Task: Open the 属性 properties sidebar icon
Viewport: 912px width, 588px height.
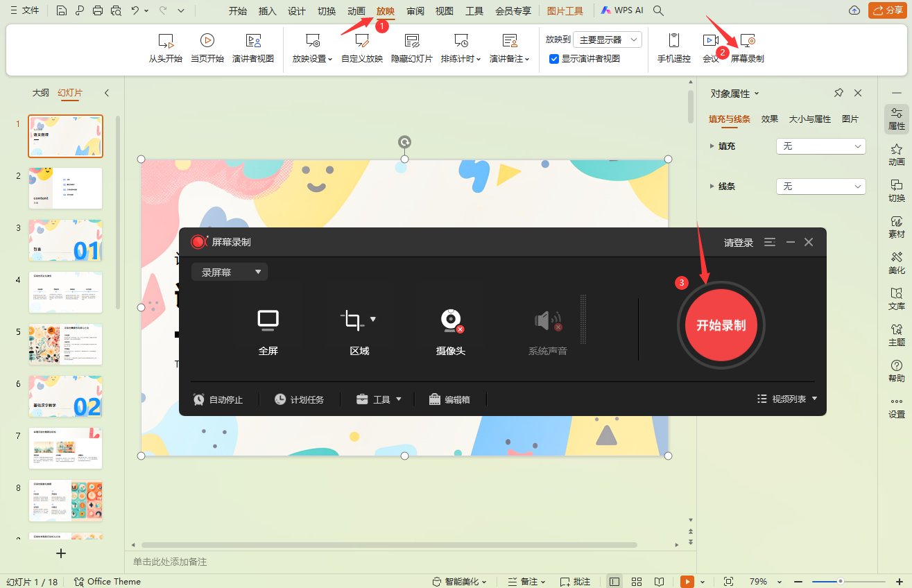Action: (x=897, y=119)
